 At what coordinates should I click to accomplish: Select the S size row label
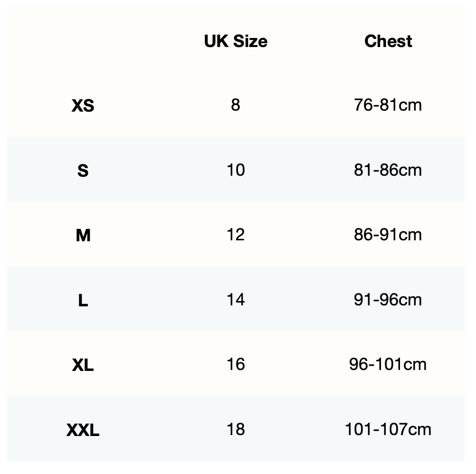click(x=83, y=171)
